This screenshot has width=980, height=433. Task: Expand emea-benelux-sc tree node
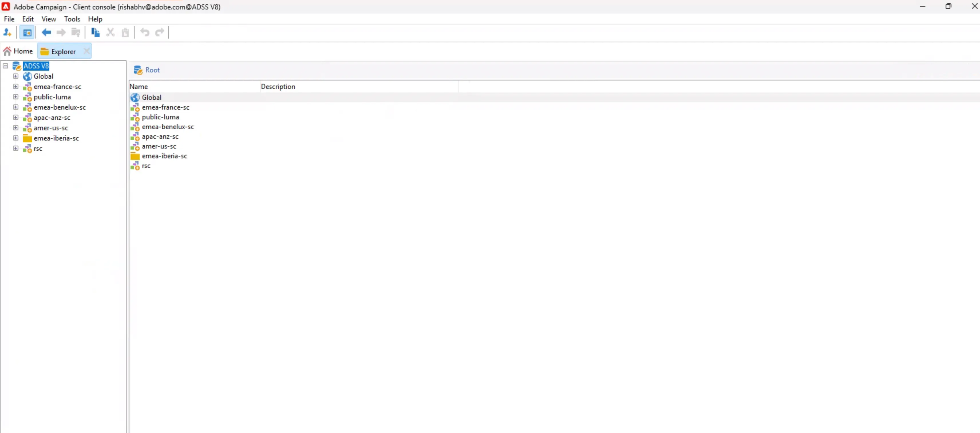(x=15, y=107)
